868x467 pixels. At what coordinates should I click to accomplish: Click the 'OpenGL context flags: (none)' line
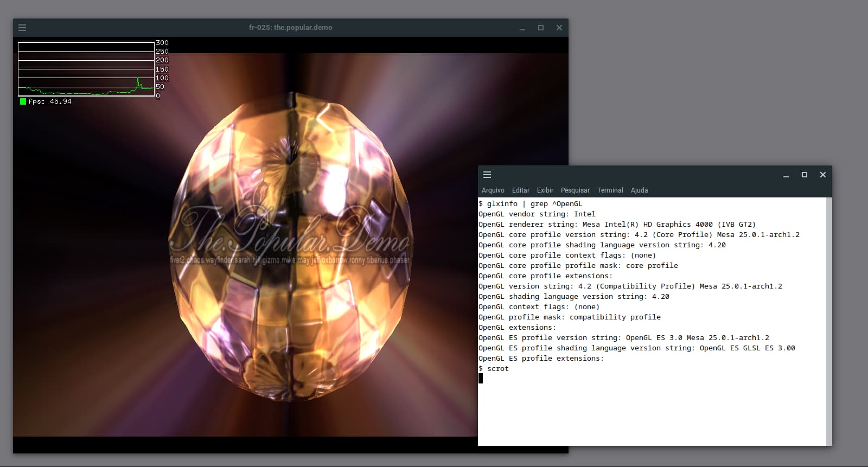pos(539,307)
